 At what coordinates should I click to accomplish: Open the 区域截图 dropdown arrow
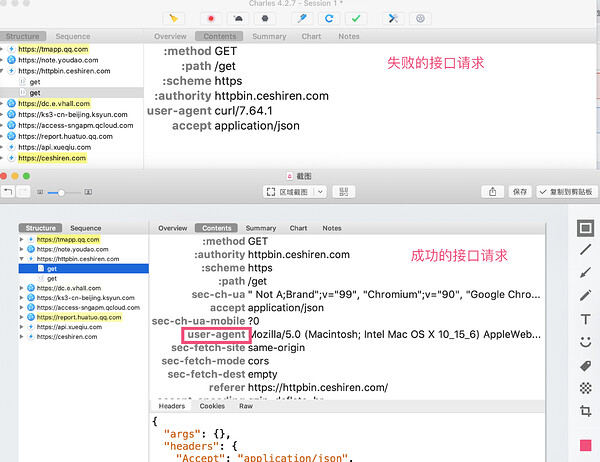pos(321,192)
